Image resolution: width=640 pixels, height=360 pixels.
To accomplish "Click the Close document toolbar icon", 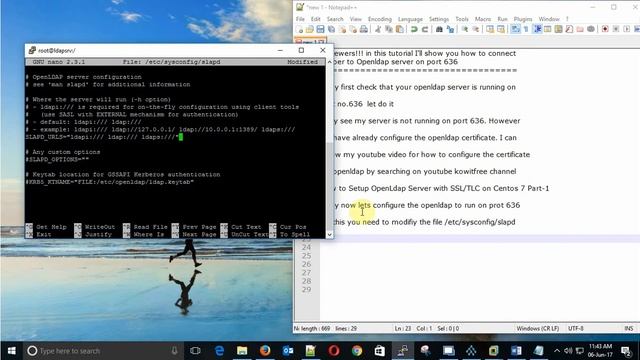I will [x=342, y=29].
